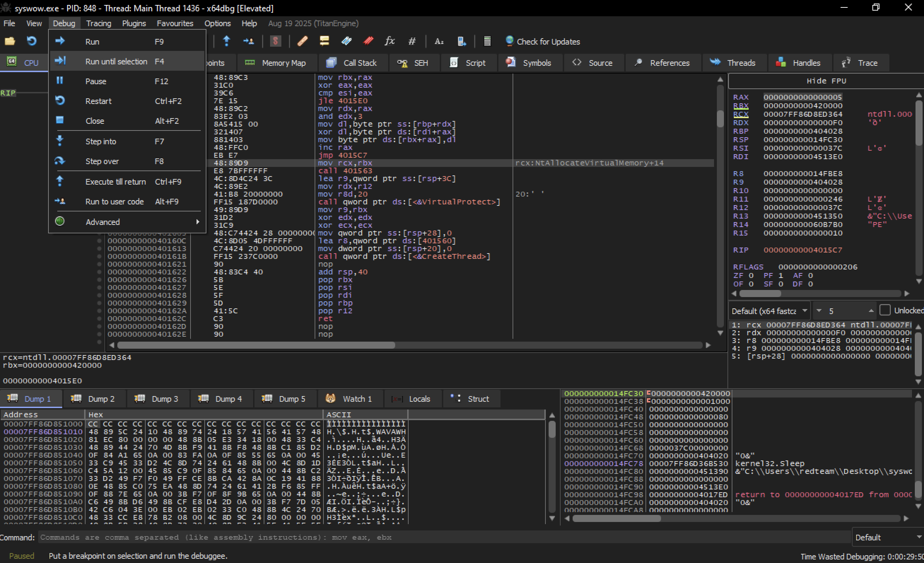Click the Scylla 'S' toolbar icon
The image size is (924, 563).
tap(276, 41)
